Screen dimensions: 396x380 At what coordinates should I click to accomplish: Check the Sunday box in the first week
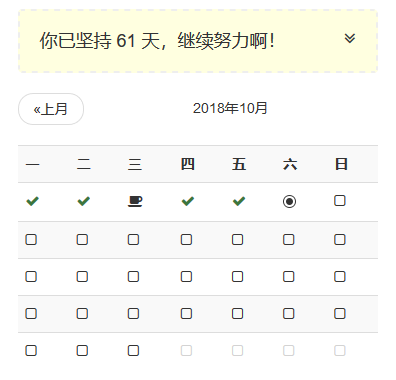click(x=340, y=201)
